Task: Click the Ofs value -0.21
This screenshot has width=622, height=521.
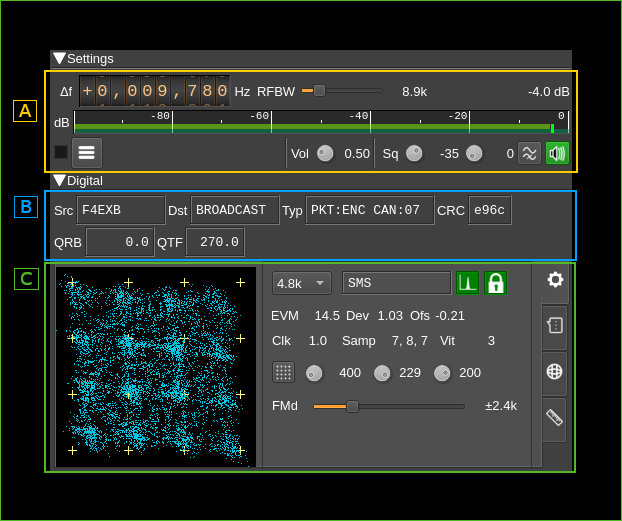Action: click(x=450, y=316)
